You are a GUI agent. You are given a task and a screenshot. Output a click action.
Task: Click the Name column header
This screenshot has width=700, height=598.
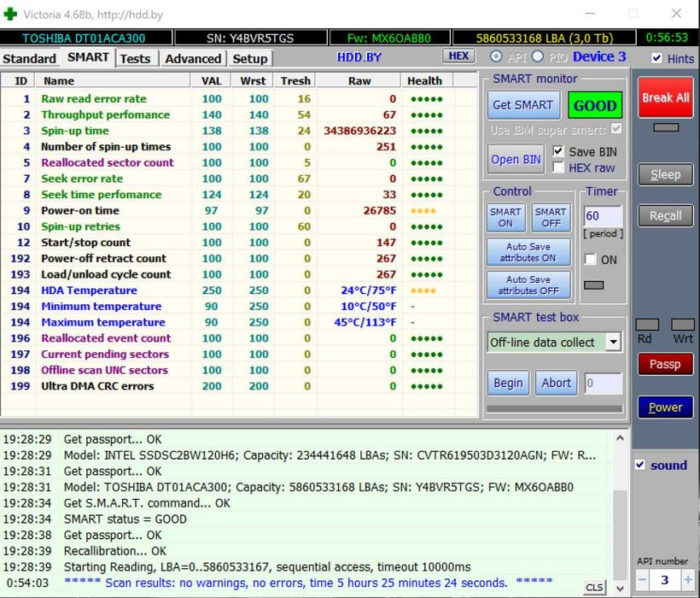[114, 81]
